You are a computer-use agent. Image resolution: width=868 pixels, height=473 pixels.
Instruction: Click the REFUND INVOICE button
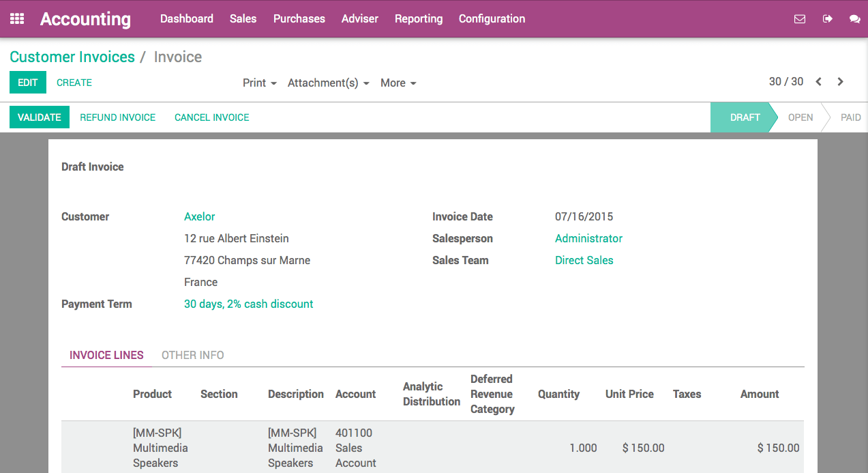117,117
